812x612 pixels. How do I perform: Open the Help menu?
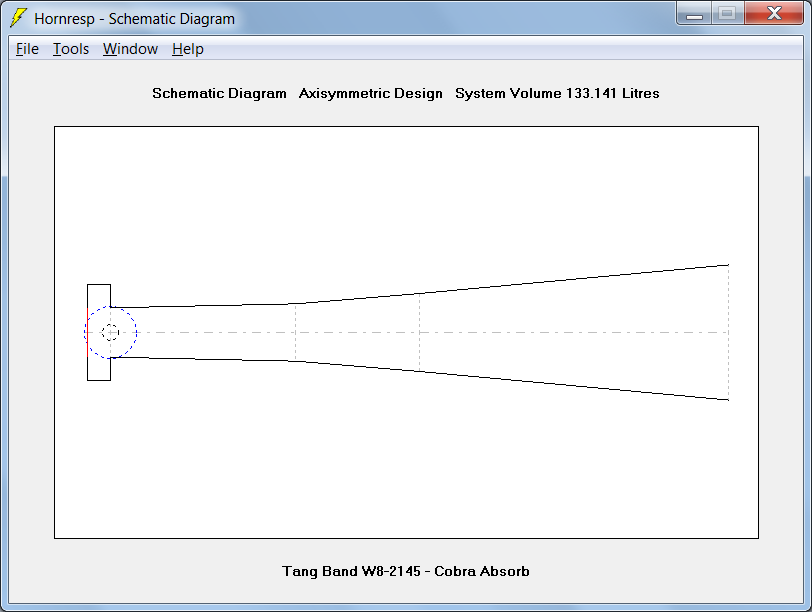[187, 49]
